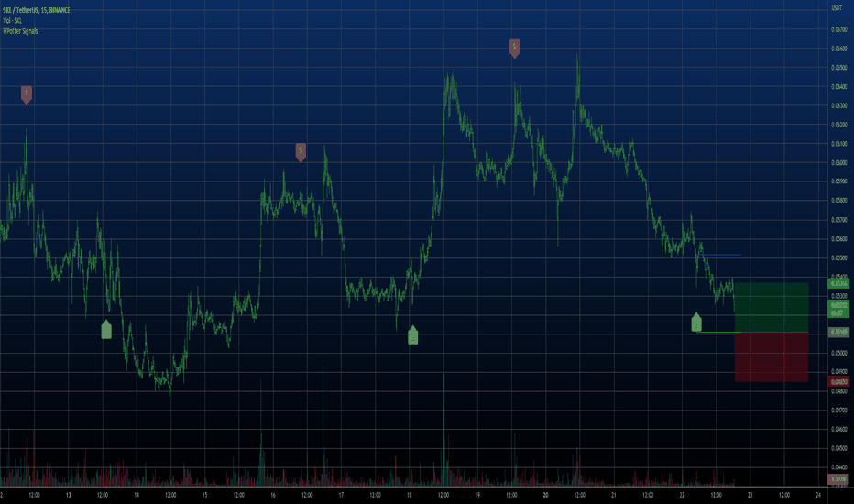854x504 pixels.
Task: Click the date label 18 on time axis
Action: [x=409, y=495]
